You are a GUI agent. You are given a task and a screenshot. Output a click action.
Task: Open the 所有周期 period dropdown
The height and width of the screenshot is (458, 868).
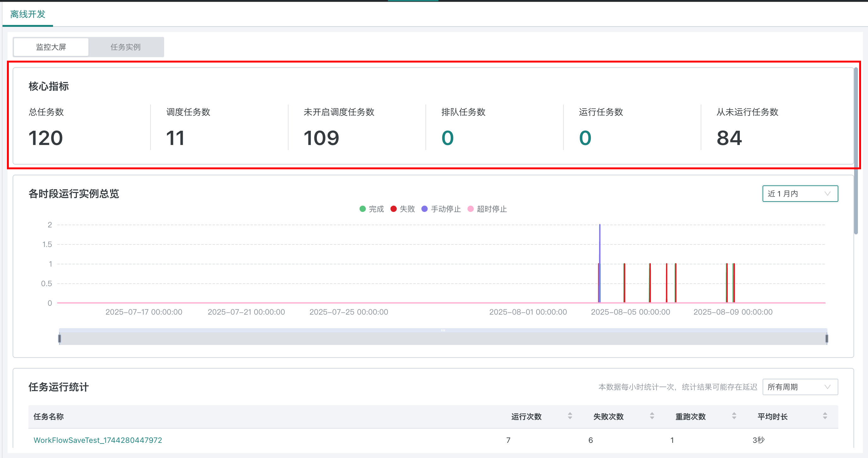click(x=800, y=387)
